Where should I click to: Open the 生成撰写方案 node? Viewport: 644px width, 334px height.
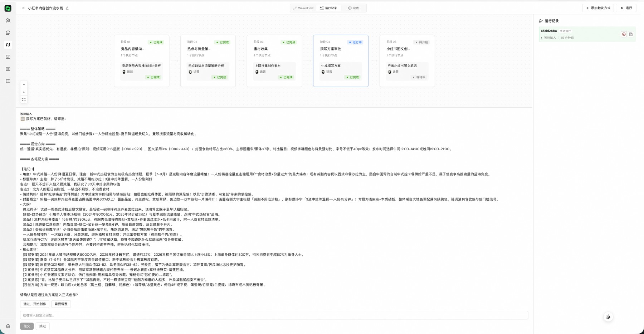[x=341, y=71]
